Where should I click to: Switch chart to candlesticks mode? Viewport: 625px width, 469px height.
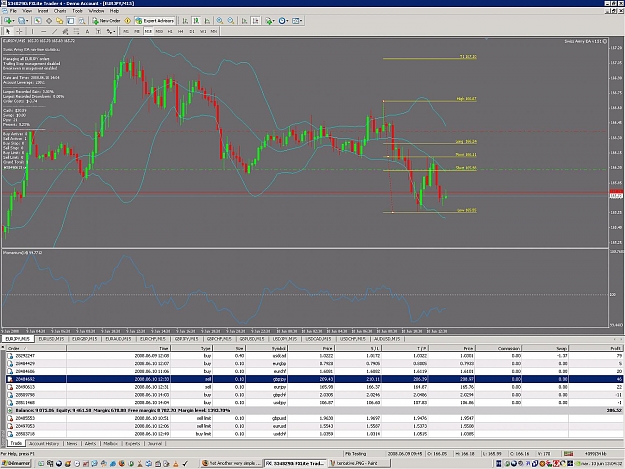[x=196, y=21]
